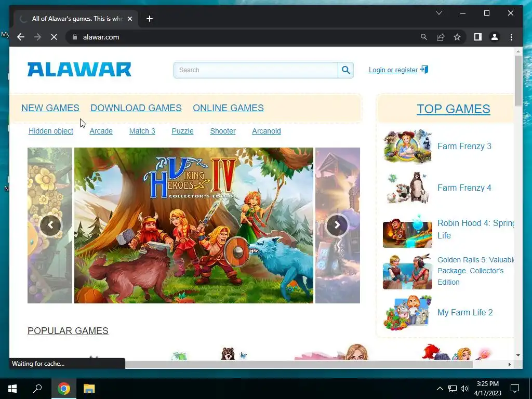Screen dimensions: 532x399
Task: Open the taskbar clock showing 3:25 PM
Action: point(487,389)
